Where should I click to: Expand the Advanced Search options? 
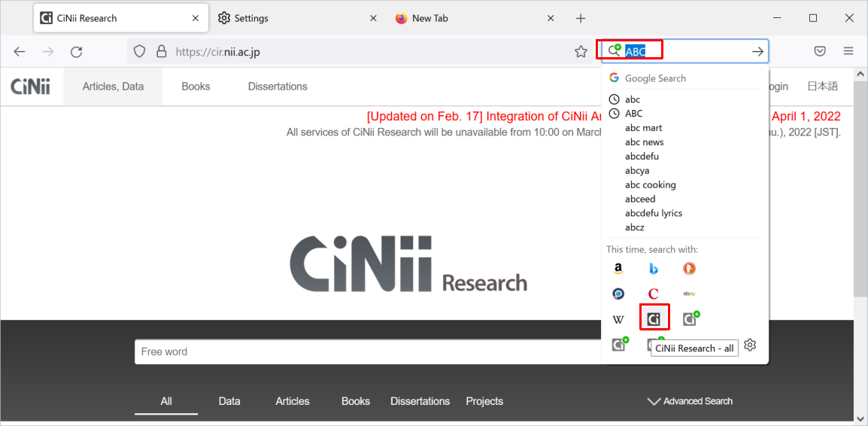[x=690, y=401]
